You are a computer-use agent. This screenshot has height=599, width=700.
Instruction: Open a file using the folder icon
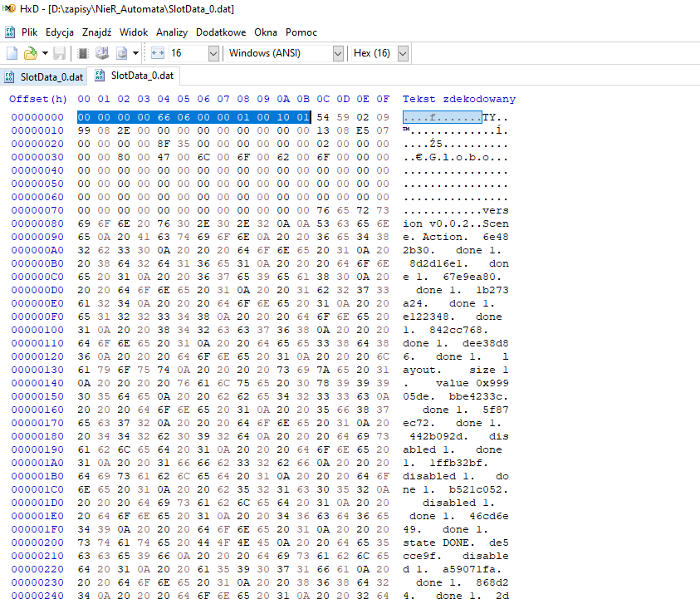tap(30, 54)
